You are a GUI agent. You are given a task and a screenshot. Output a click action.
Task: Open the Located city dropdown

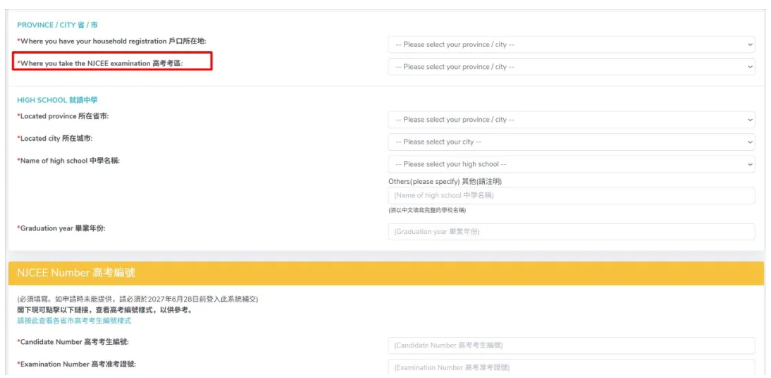[571, 142]
